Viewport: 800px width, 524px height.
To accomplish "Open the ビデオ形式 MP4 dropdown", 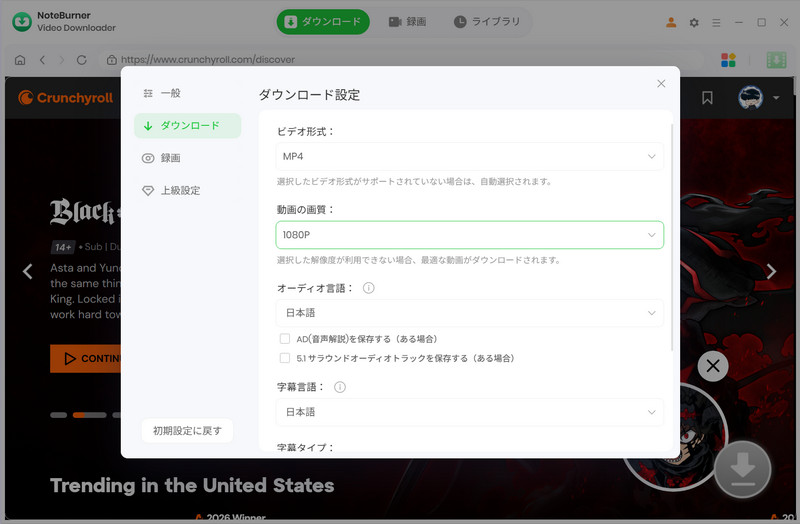I will click(469, 157).
